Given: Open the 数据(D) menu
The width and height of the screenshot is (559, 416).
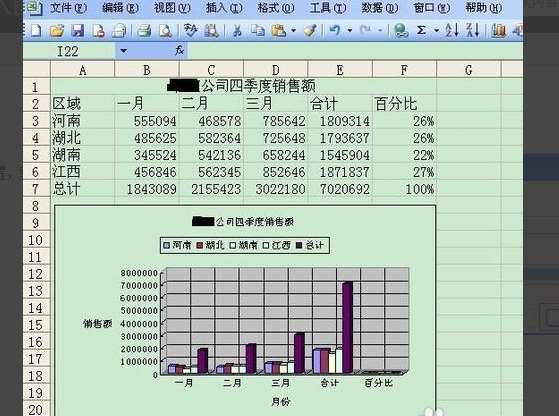Looking at the screenshot, I should [x=380, y=8].
